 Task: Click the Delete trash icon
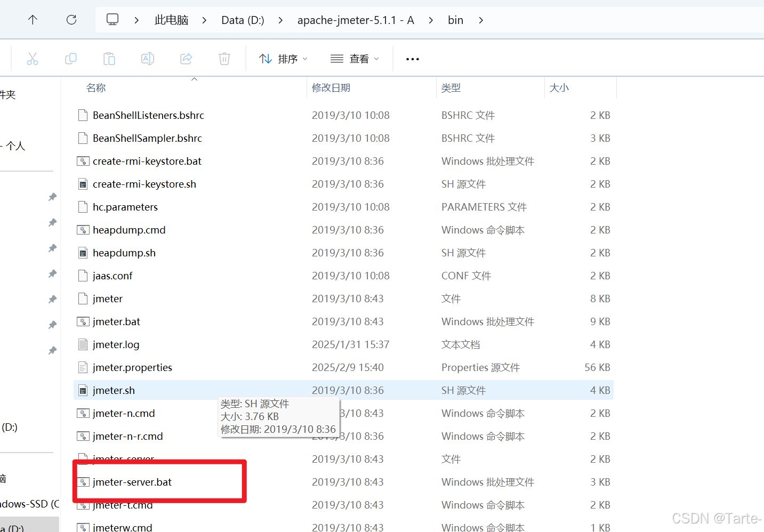click(x=224, y=59)
